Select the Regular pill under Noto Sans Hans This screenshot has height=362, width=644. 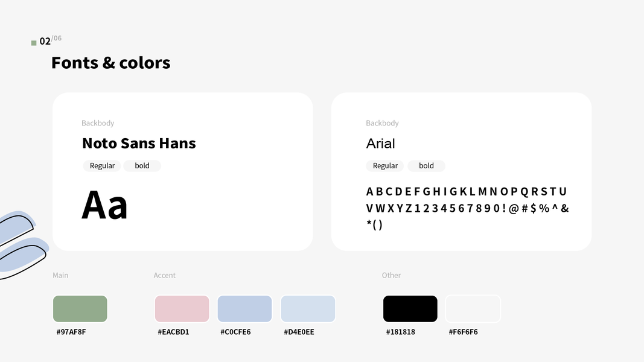(102, 166)
